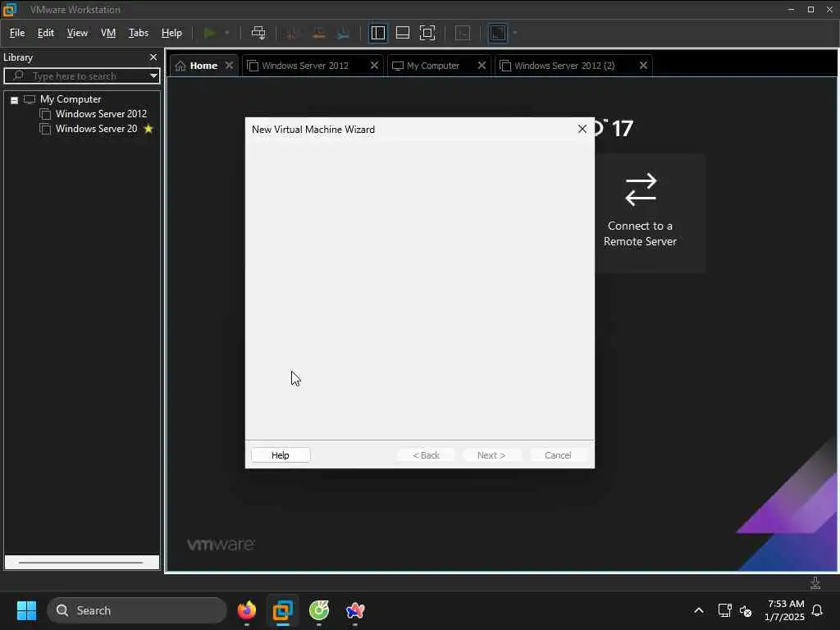Toggle the thumbnail bar view icon
The image size is (840, 630).
coord(402,33)
